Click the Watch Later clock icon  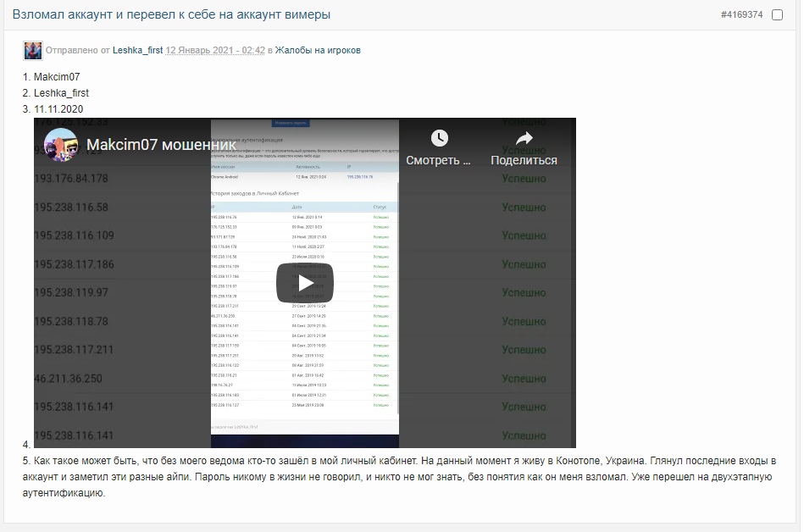pos(439,138)
